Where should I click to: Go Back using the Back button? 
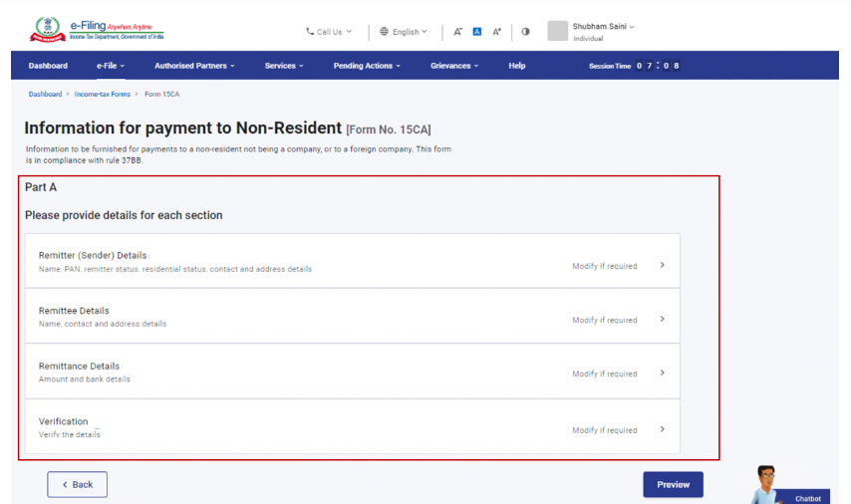click(x=77, y=484)
